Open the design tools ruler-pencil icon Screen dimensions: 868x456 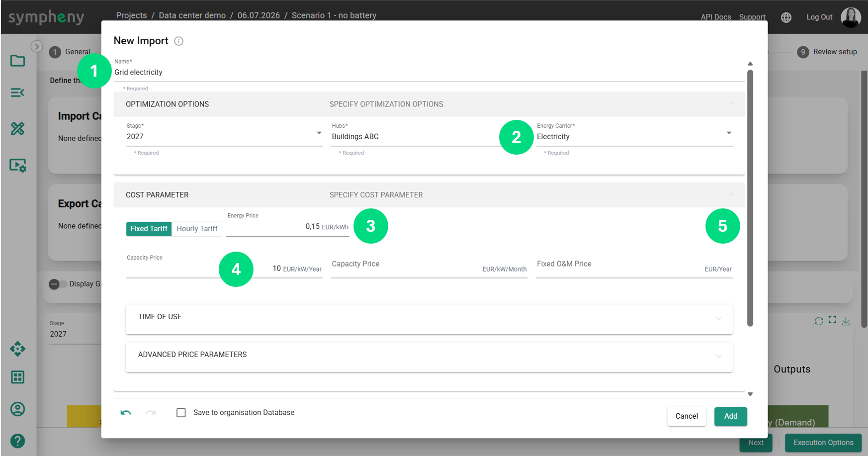[18, 129]
